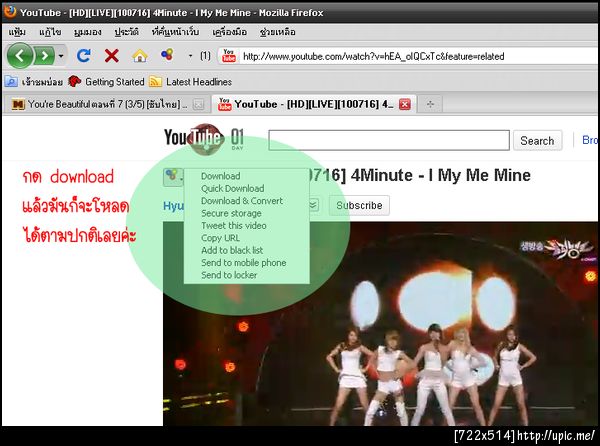Select the YouTube 4Minute tab
600x446 pixels.
coord(314,104)
